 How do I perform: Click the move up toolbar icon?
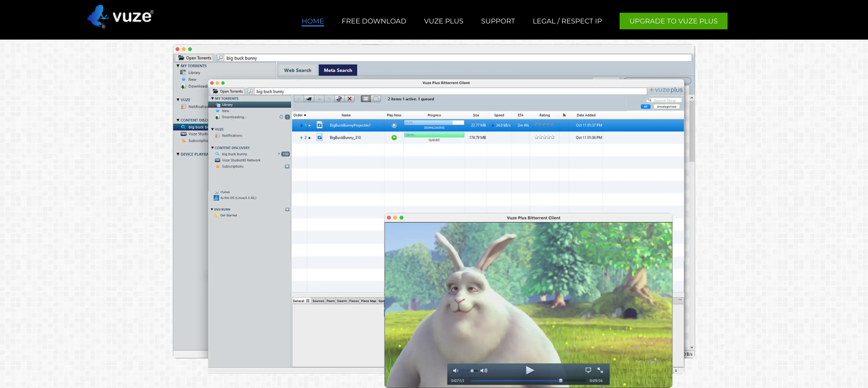click(x=319, y=99)
